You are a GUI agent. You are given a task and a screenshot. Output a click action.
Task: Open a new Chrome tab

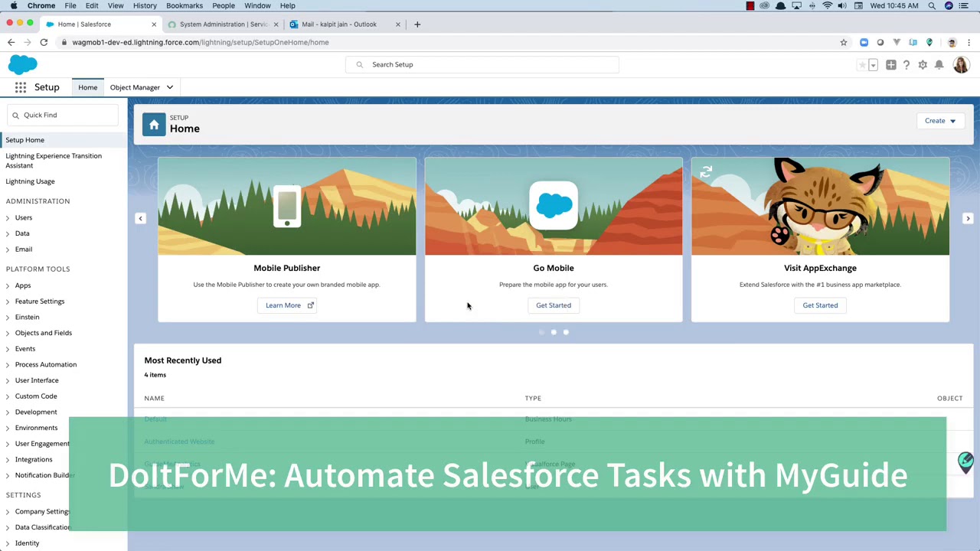click(417, 24)
